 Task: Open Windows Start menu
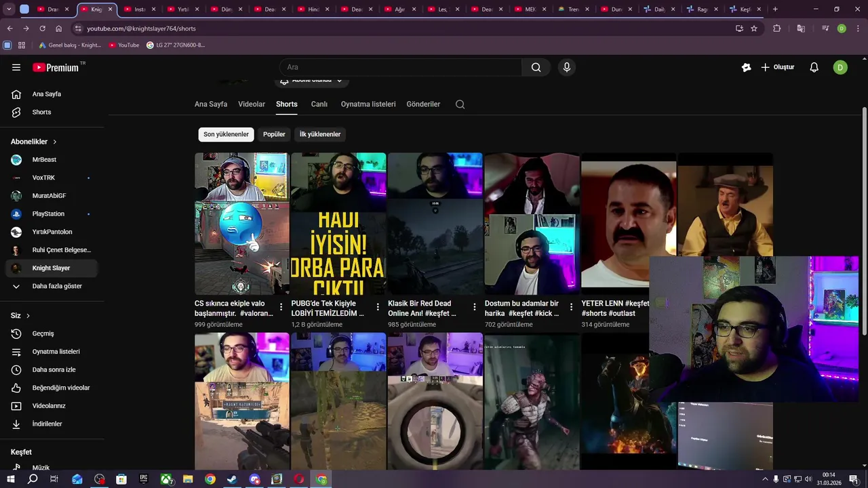pos(10,479)
